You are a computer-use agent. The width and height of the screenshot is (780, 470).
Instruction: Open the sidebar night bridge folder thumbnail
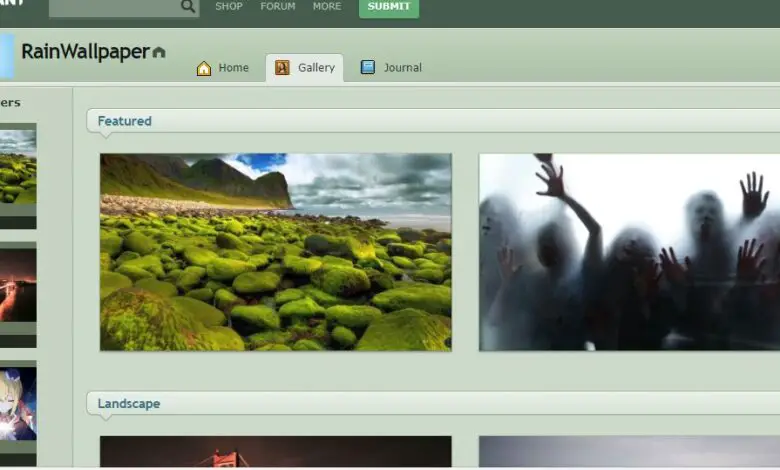pos(18,285)
